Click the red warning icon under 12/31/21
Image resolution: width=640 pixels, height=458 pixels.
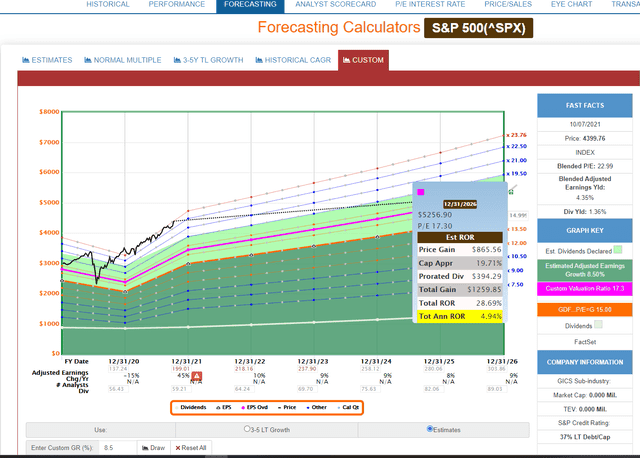[197, 376]
